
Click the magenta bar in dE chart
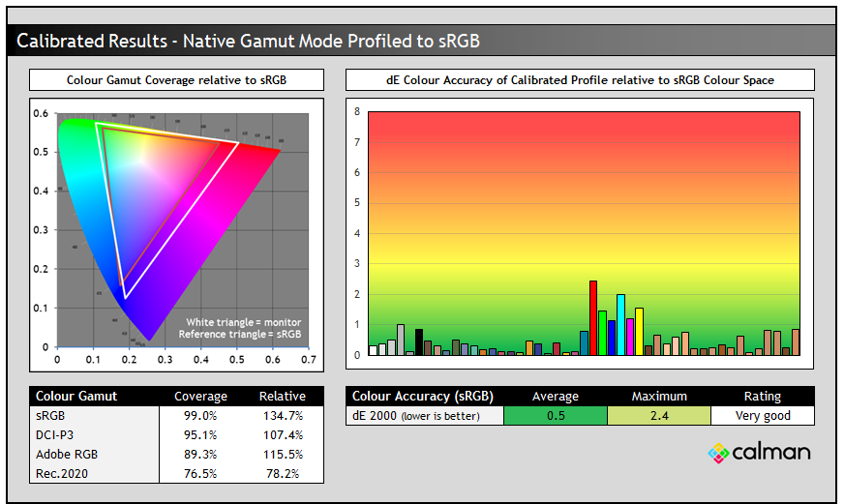(x=630, y=337)
